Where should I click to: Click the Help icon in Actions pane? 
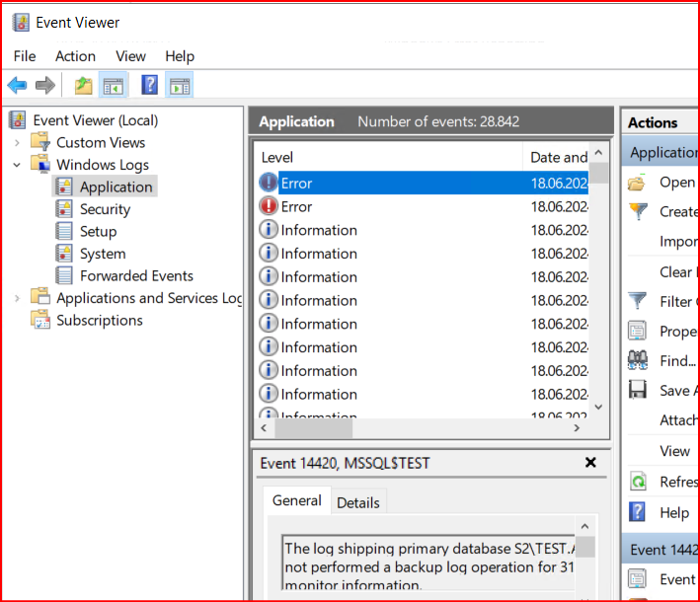point(637,512)
